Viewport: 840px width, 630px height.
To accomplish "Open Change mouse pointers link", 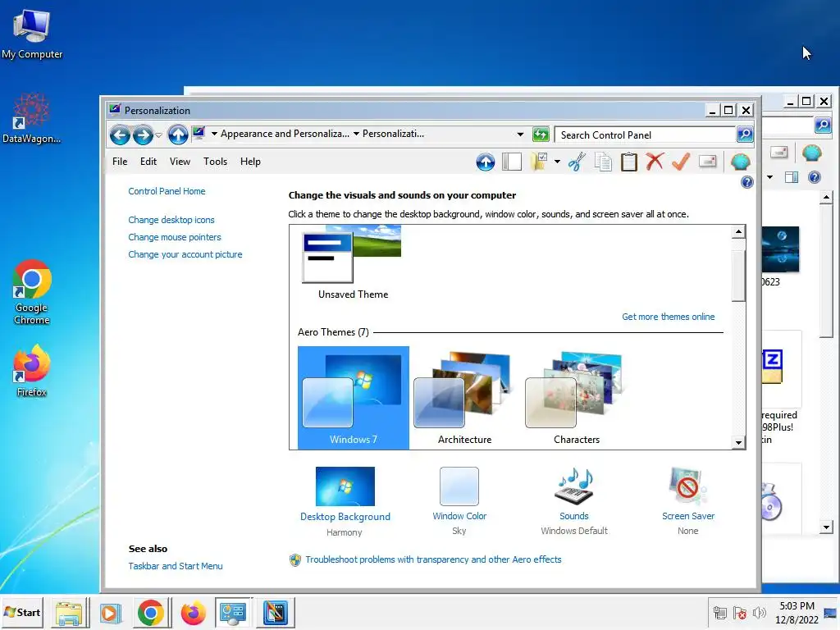I will point(175,237).
